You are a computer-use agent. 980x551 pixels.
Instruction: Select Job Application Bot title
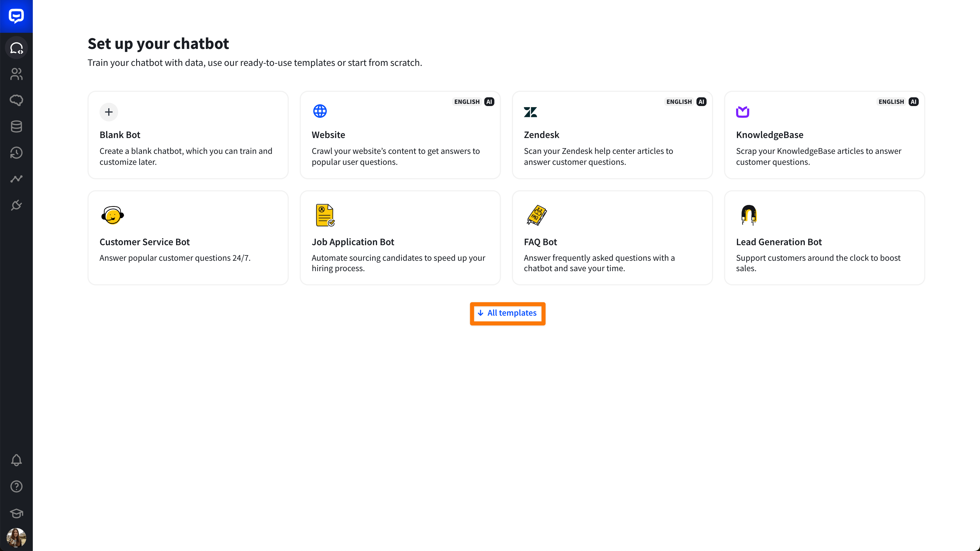pos(353,242)
